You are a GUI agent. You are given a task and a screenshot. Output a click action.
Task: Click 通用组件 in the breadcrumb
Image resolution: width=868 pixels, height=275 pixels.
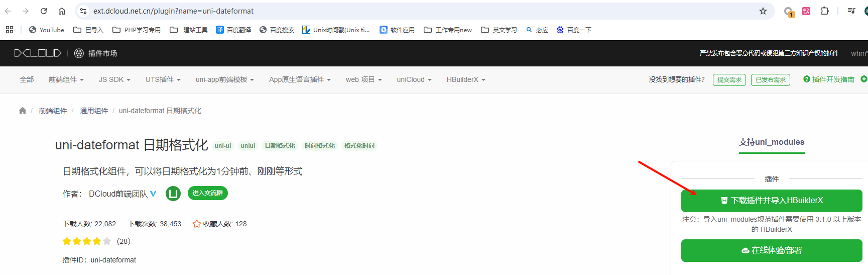click(94, 111)
